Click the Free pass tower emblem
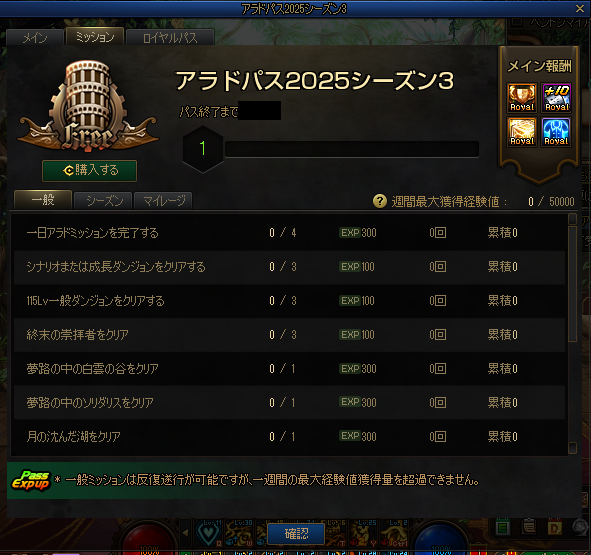 click(x=89, y=106)
